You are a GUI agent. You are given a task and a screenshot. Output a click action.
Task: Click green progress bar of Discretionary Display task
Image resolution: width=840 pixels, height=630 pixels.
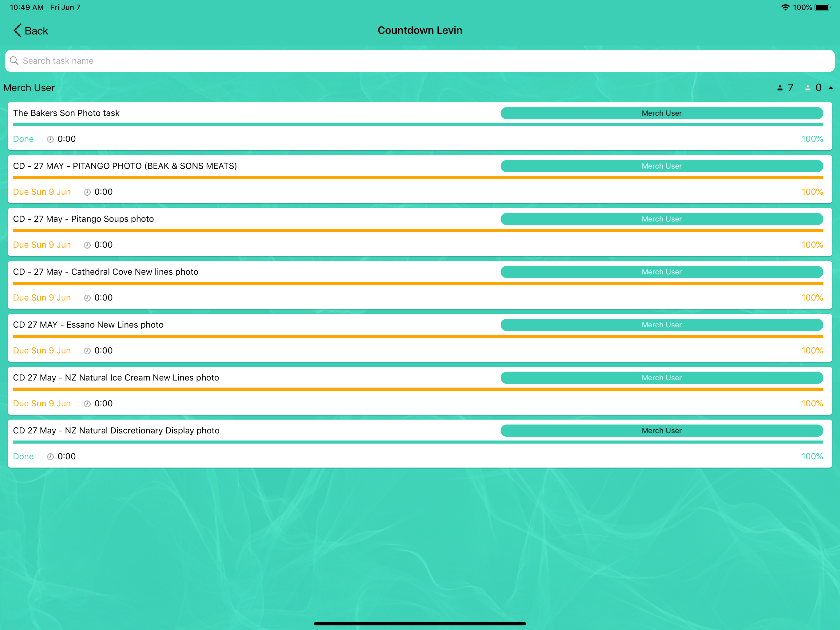(x=418, y=442)
